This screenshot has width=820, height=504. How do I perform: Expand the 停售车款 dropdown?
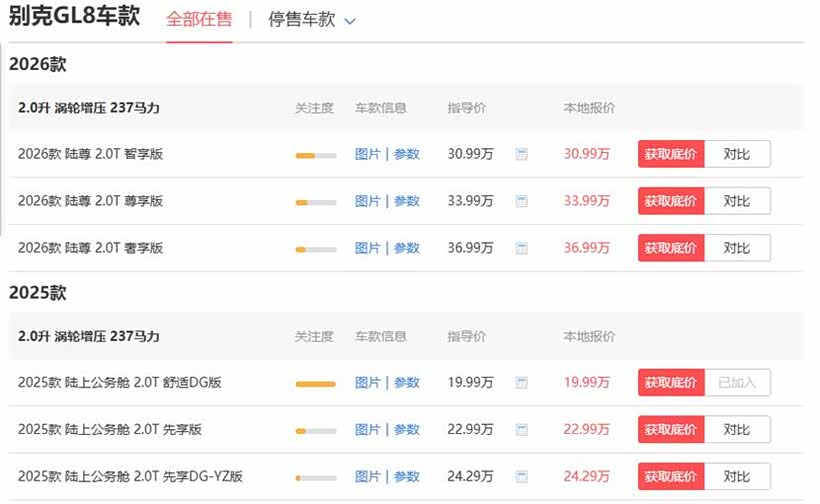click(301, 20)
